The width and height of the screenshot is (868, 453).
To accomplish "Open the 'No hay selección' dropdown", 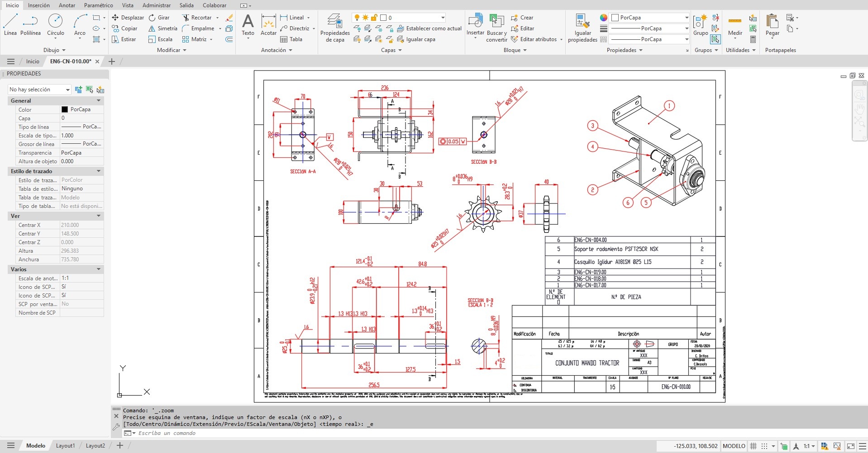I will 40,90.
